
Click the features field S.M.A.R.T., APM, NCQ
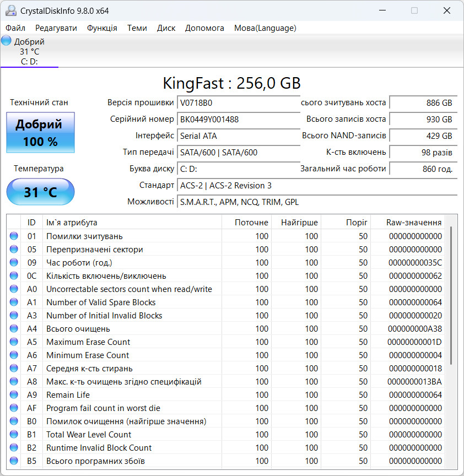[x=317, y=202]
